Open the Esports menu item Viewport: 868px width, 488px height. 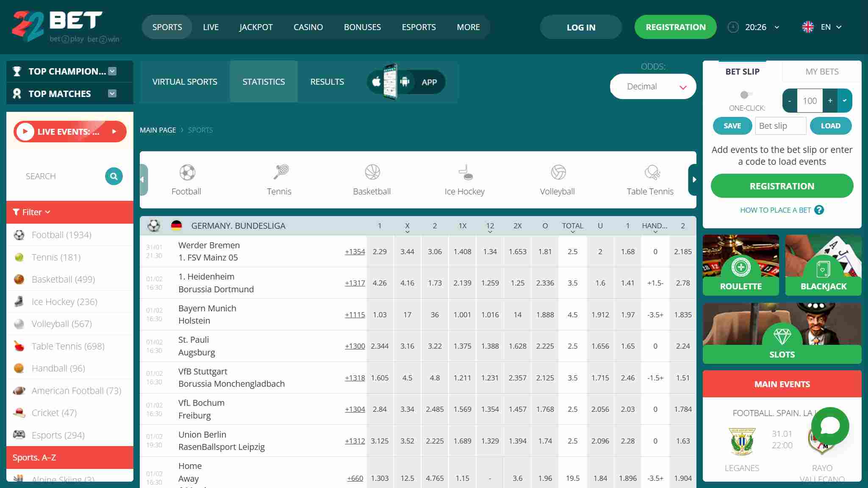click(419, 27)
